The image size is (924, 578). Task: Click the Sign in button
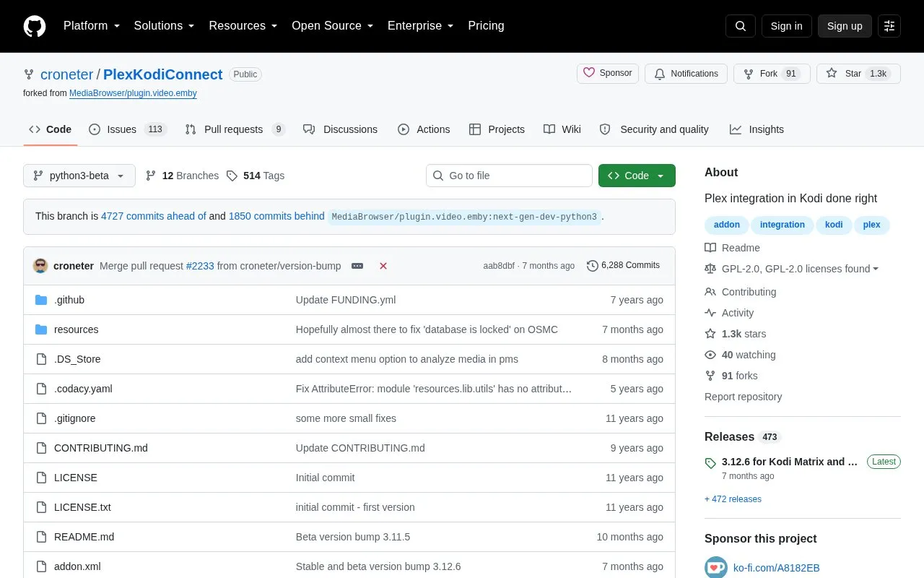(x=786, y=26)
